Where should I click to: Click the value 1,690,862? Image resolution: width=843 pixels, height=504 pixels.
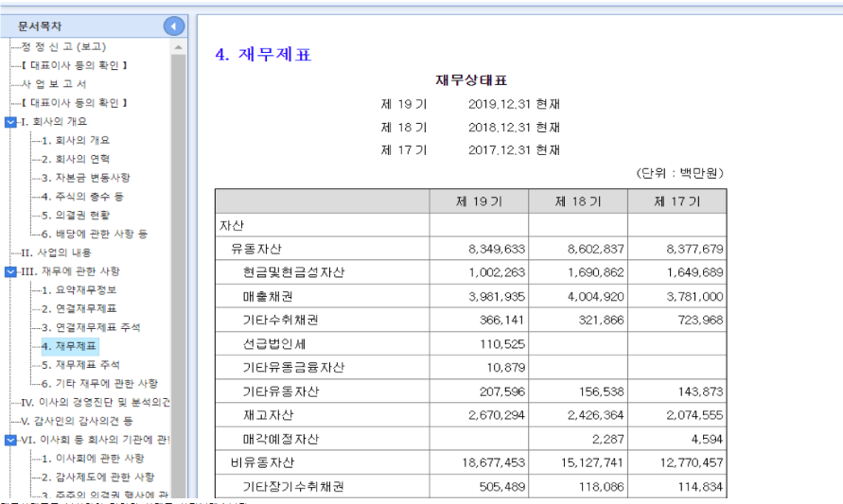(x=596, y=273)
